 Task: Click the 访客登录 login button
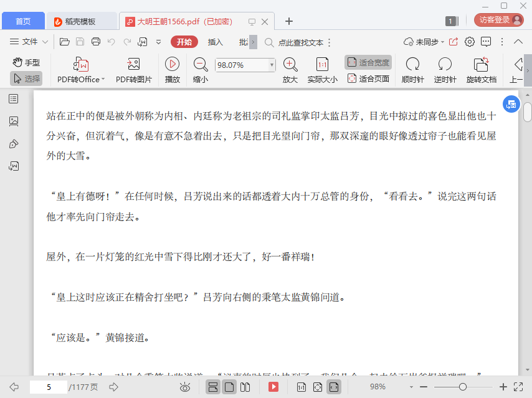499,20
